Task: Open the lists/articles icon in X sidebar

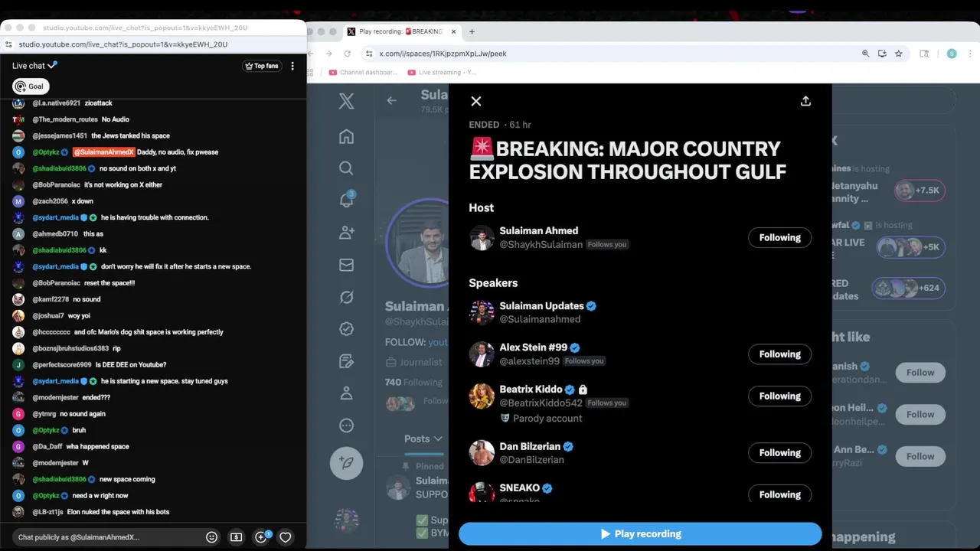Action: pos(346,360)
